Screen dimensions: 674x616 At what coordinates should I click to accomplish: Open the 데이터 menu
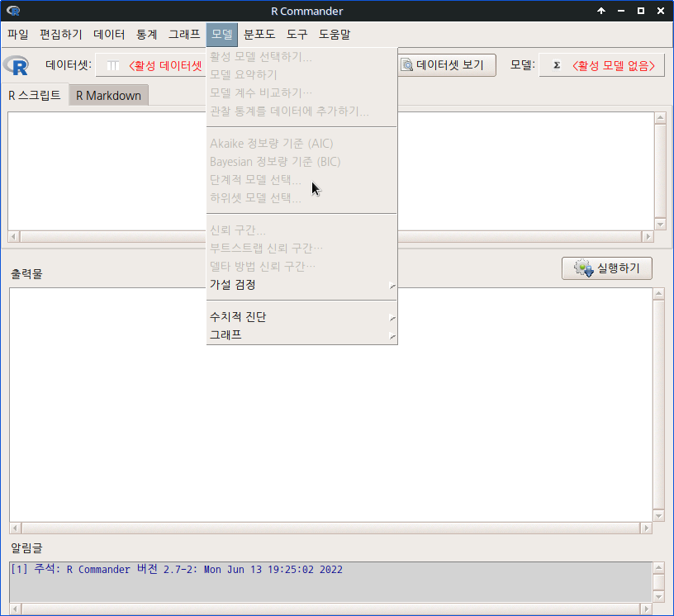click(x=109, y=35)
